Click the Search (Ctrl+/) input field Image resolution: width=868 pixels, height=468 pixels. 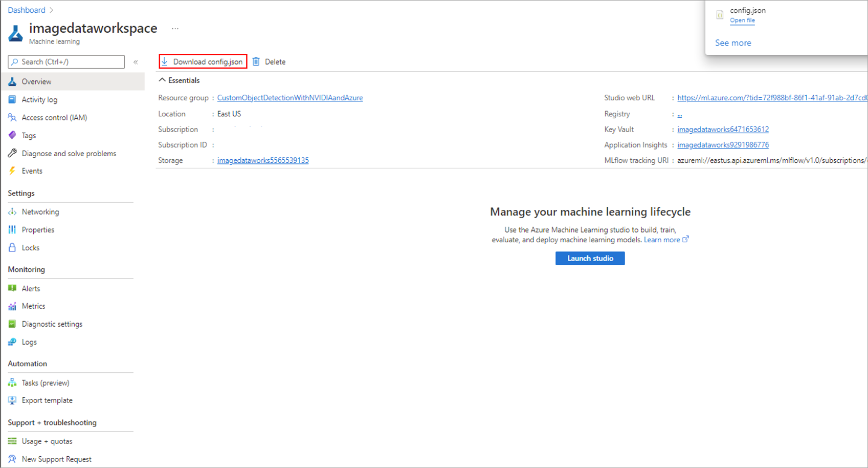[x=66, y=62]
